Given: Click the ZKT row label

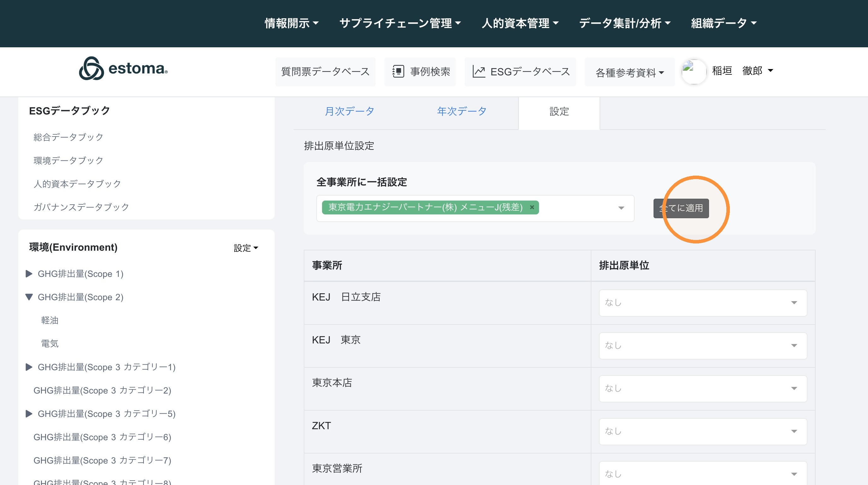Looking at the screenshot, I should pyautogui.click(x=321, y=425).
